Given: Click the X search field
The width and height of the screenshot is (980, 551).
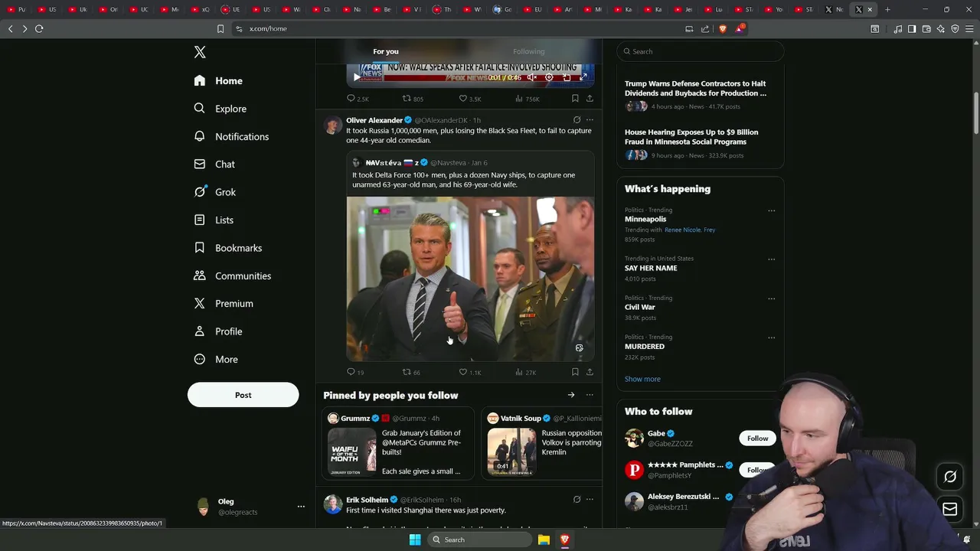Looking at the screenshot, I should (700, 51).
